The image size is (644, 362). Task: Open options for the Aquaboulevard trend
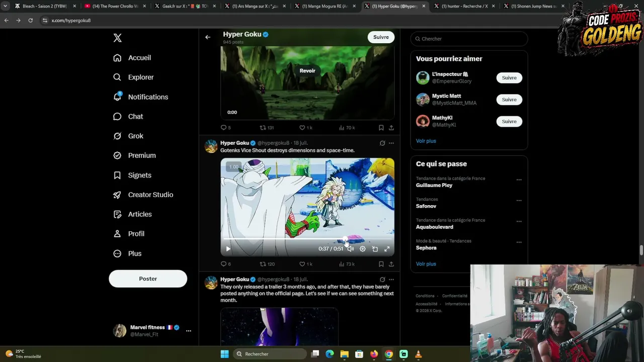click(519, 221)
